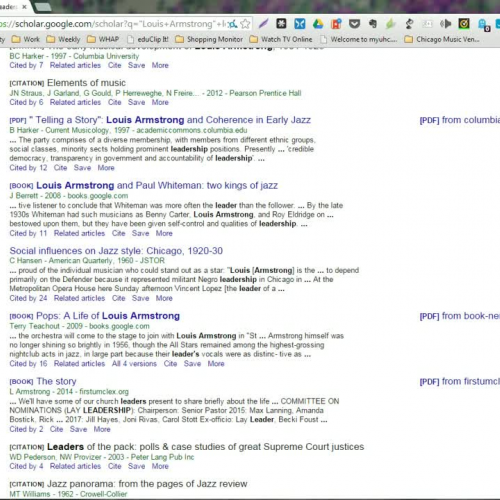Click Related articles under Social influences result
Screen dimensions: 500x500
tap(79, 298)
